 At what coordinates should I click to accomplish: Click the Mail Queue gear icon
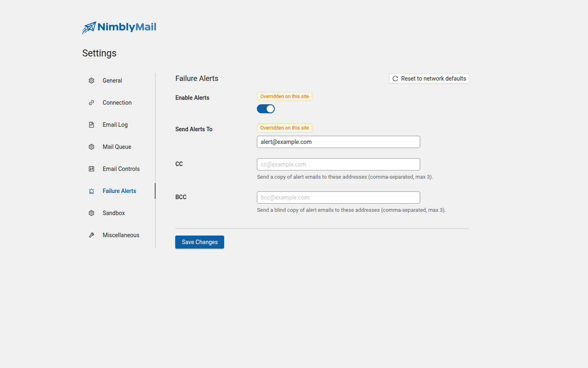[91, 147]
